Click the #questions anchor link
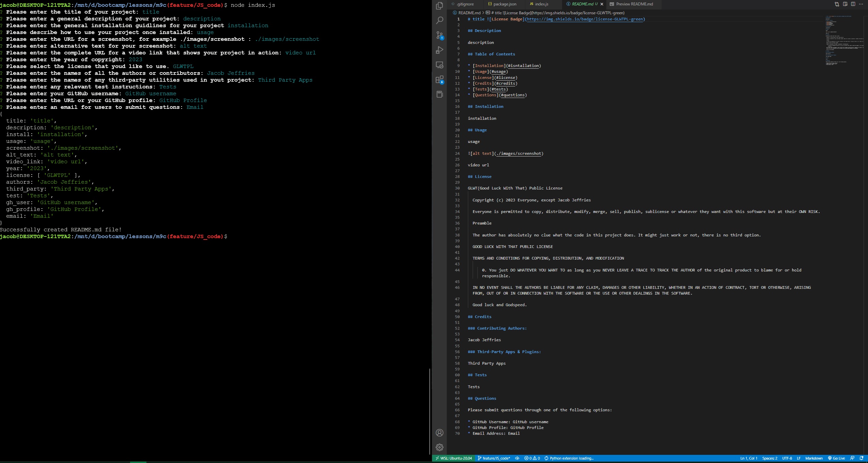Viewport: 868px width, 463px height. coord(513,95)
